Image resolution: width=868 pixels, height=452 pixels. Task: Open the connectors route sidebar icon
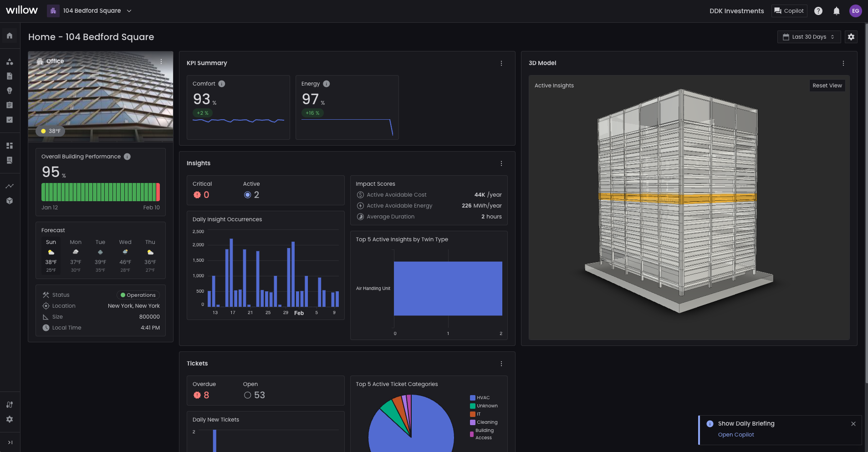[10, 405]
